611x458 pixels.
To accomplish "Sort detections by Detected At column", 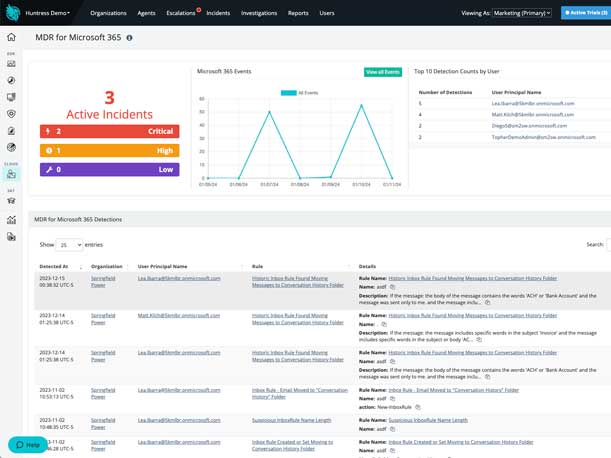I will (60, 267).
